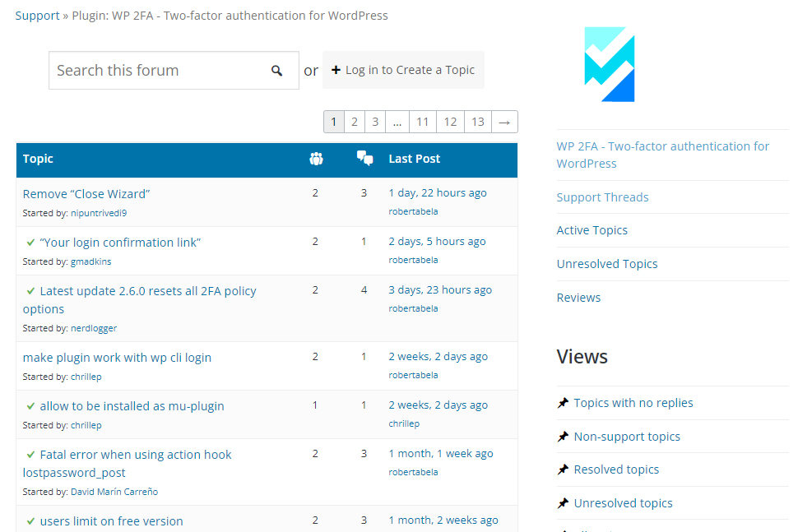Go to page 12 of topics
This screenshot has height=532, width=798.
(x=450, y=122)
